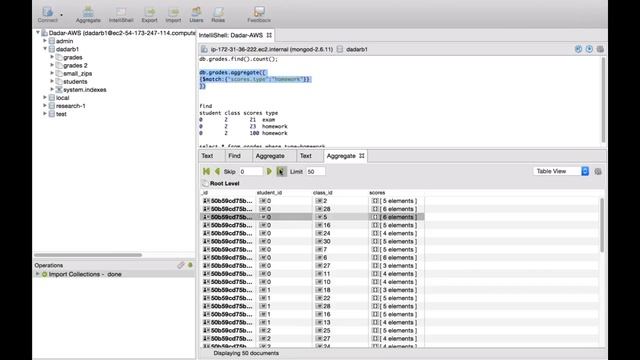
Task: Expand the grades collection arrow
Action: tap(52, 57)
